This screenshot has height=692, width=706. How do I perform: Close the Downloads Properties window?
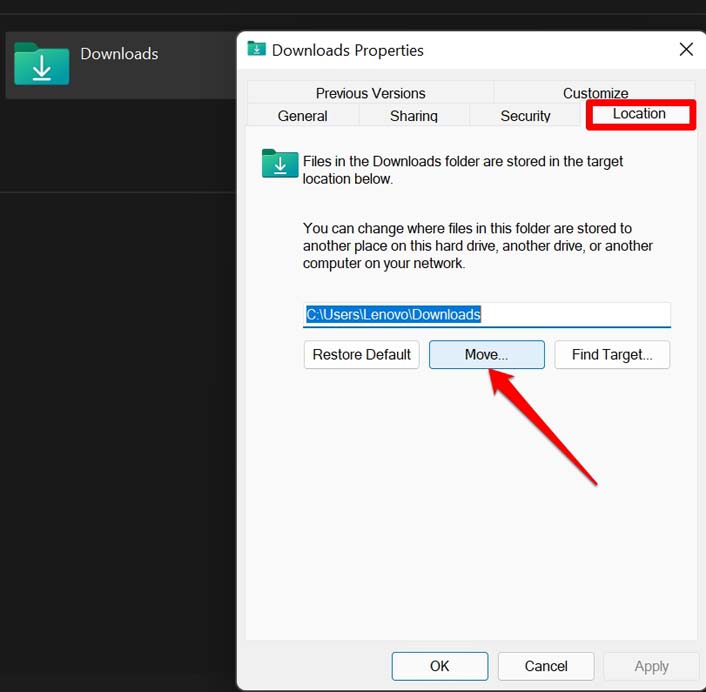686,50
